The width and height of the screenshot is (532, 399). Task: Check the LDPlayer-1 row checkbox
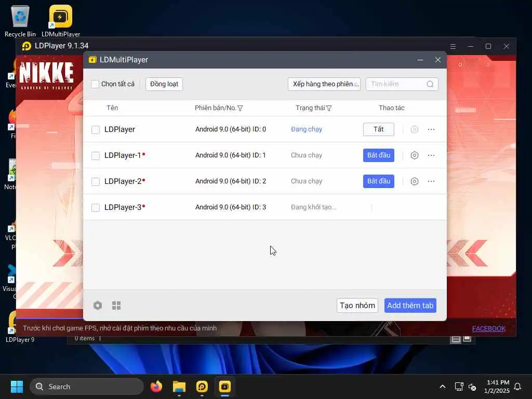point(96,156)
